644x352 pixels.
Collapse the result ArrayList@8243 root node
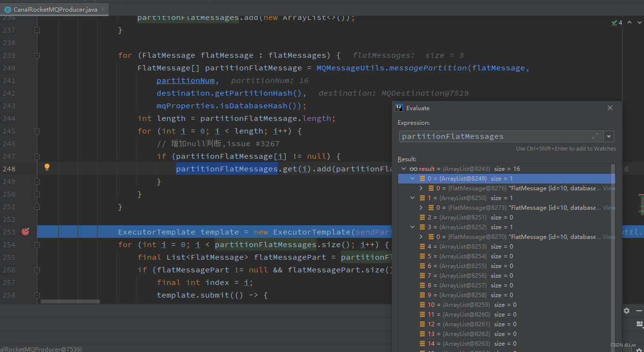[x=403, y=168]
